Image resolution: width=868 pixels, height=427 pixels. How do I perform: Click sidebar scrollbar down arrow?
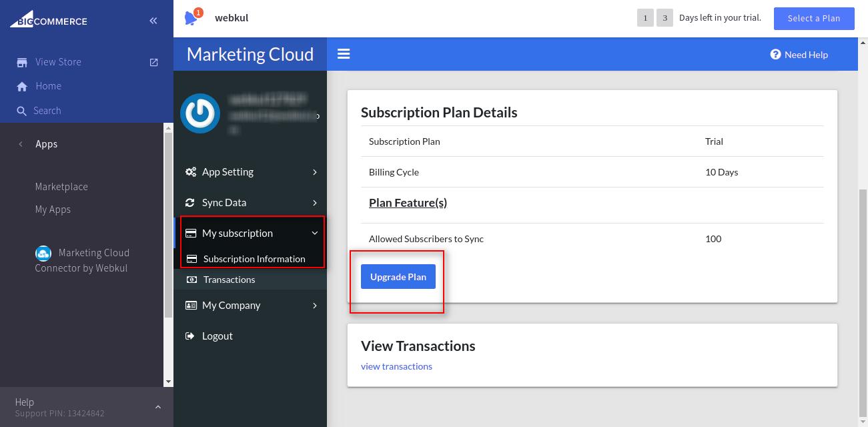click(x=168, y=382)
